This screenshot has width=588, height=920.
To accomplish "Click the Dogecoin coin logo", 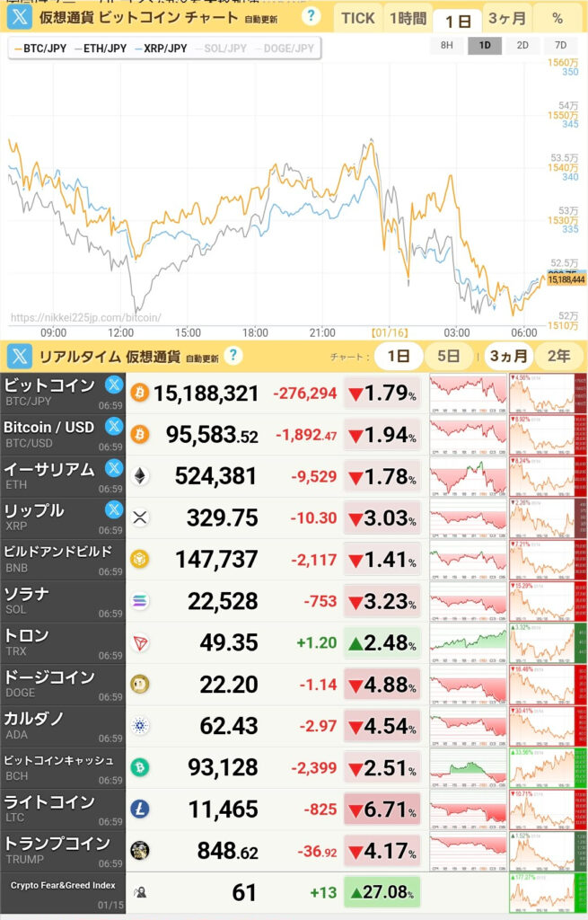I will coord(140,685).
